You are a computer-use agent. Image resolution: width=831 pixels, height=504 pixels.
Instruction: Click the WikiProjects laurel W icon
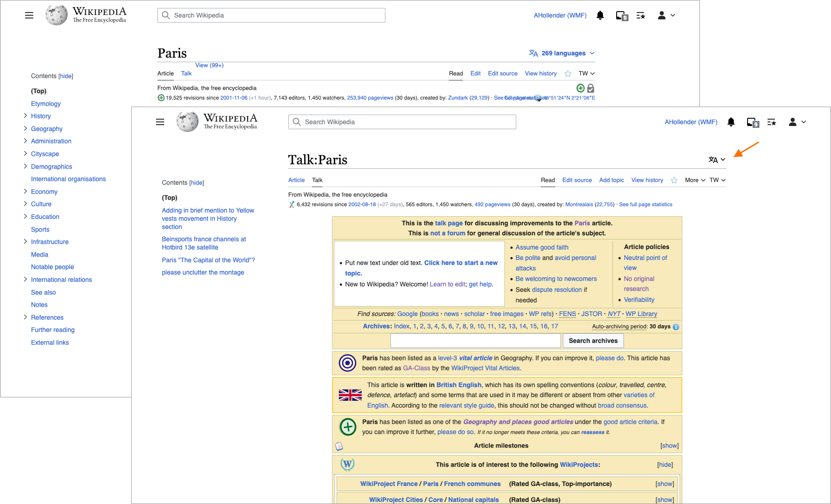(347, 465)
